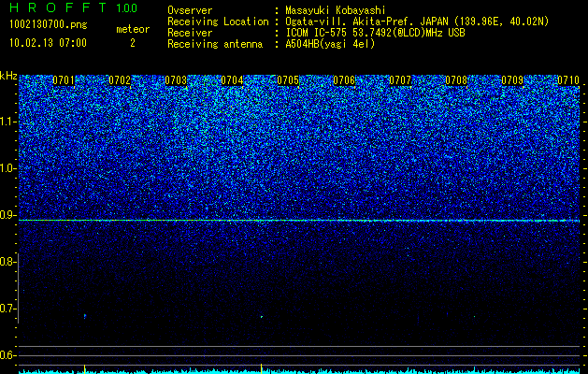This screenshot has width=588, height=374.
Task: Click the Receiving Location label
Action: pos(218,22)
